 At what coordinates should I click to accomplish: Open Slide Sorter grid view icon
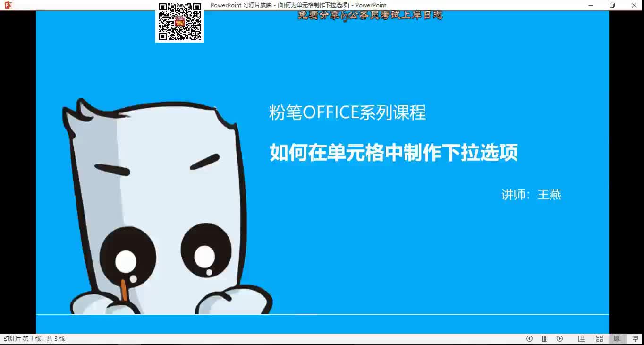click(x=600, y=339)
